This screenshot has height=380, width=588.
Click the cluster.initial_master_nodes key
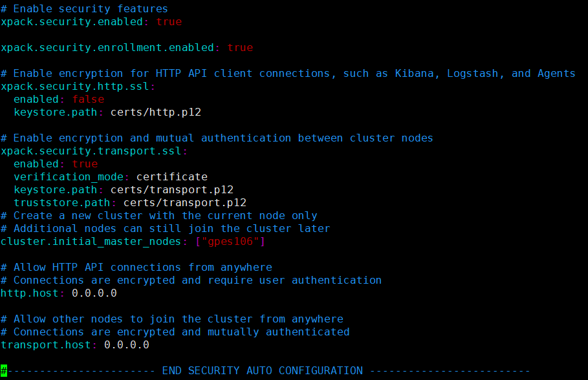[x=91, y=241]
